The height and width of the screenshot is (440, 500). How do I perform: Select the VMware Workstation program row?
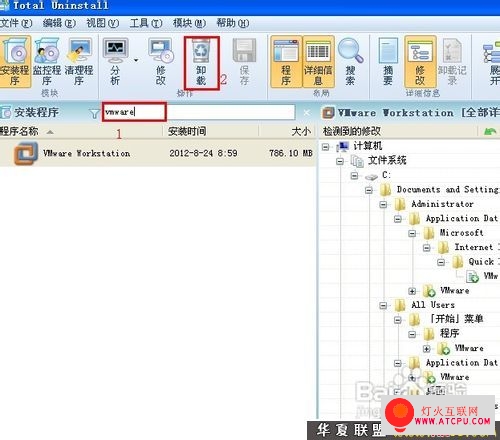point(158,153)
